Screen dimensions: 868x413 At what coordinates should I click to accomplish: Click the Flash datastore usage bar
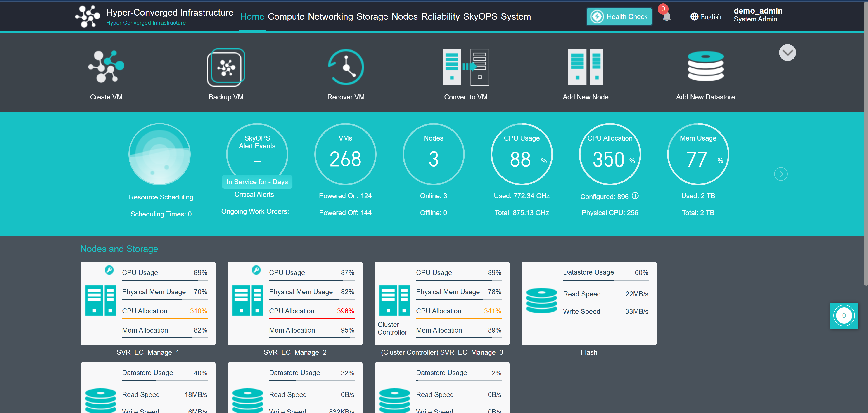point(605,280)
